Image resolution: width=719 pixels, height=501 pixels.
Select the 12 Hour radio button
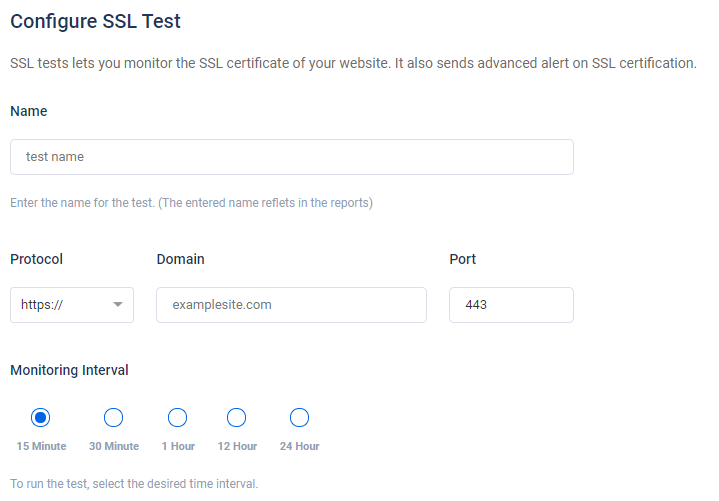point(237,418)
